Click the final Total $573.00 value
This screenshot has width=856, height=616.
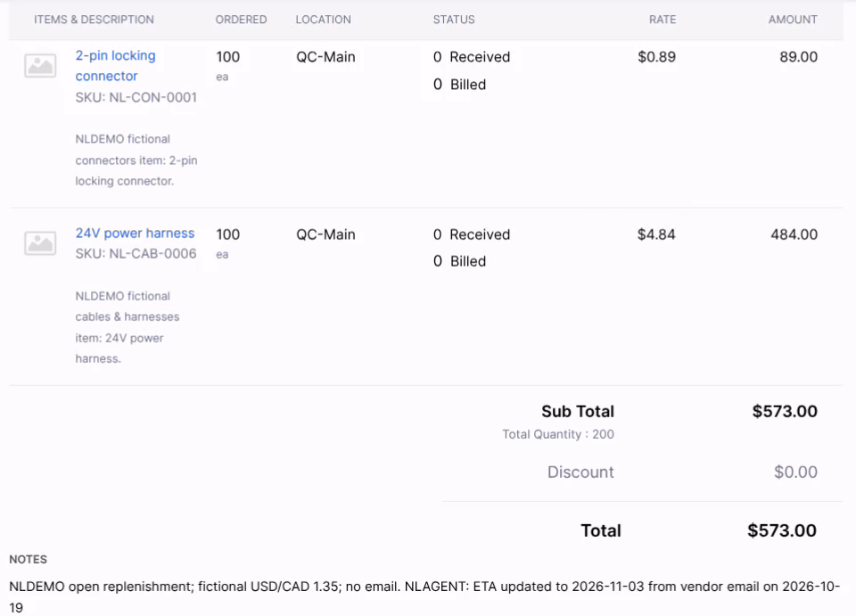[x=782, y=530]
